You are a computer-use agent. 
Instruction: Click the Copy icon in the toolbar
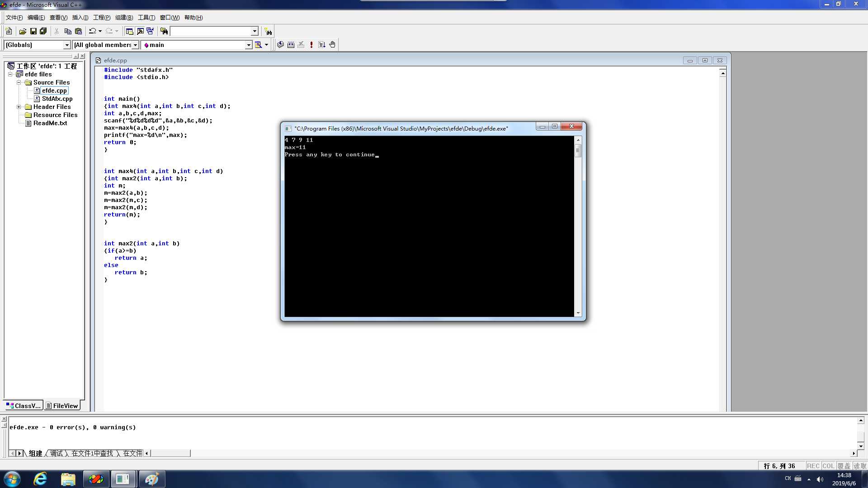(x=68, y=31)
